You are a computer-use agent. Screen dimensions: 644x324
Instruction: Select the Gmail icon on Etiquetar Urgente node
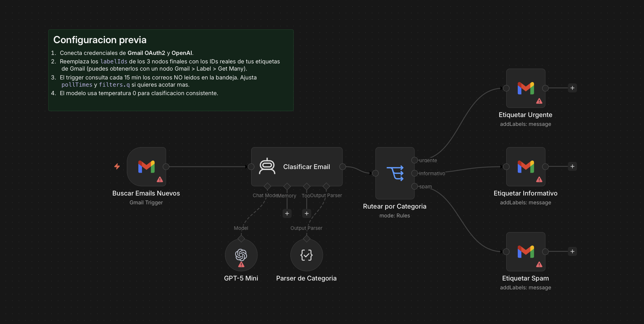(526, 88)
